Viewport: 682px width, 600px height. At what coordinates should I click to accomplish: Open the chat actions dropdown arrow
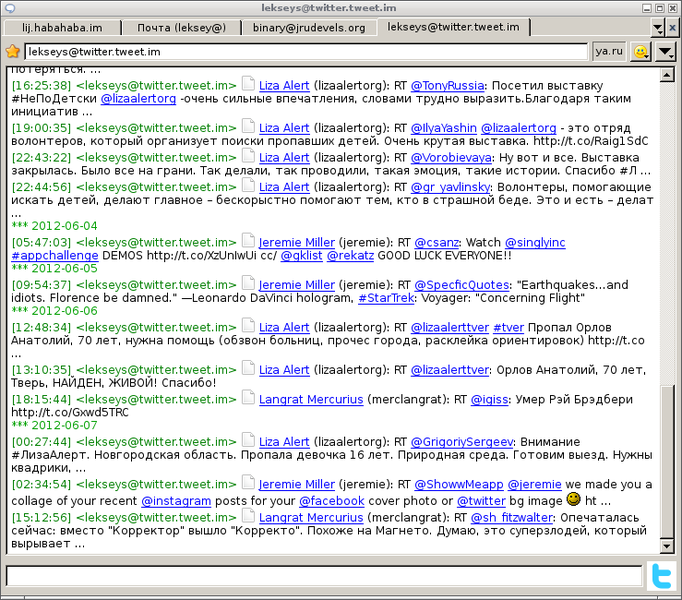pyautogui.click(x=665, y=51)
